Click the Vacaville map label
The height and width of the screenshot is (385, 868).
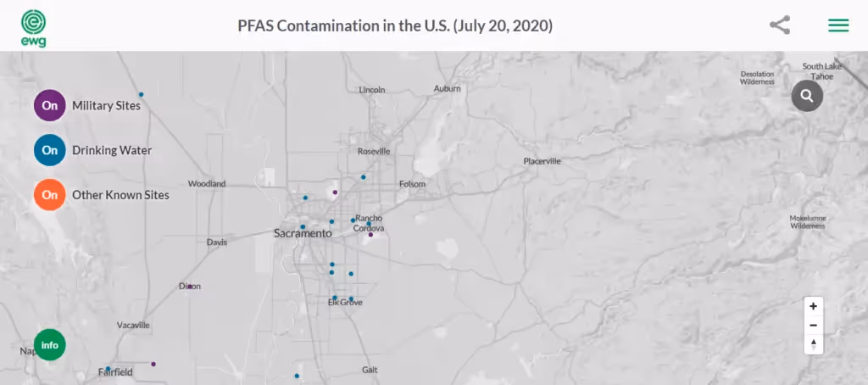pyautogui.click(x=133, y=325)
